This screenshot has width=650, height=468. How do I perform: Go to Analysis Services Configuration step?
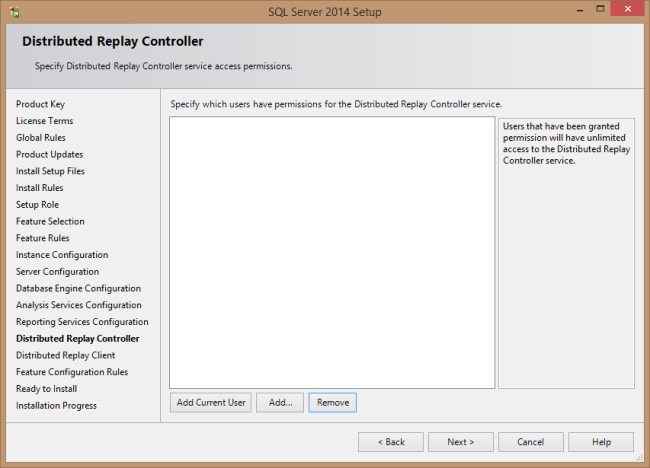coord(78,305)
